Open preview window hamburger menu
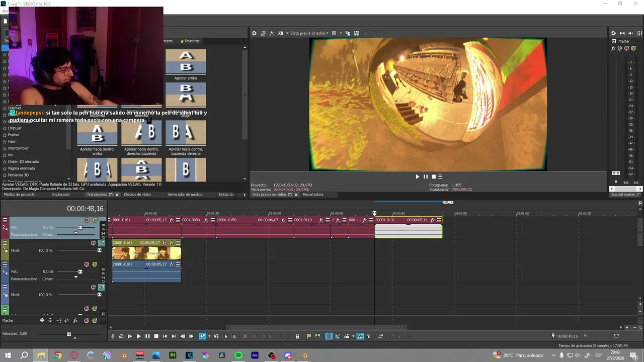The width and height of the screenshot is (644, 362). point(440,176)
